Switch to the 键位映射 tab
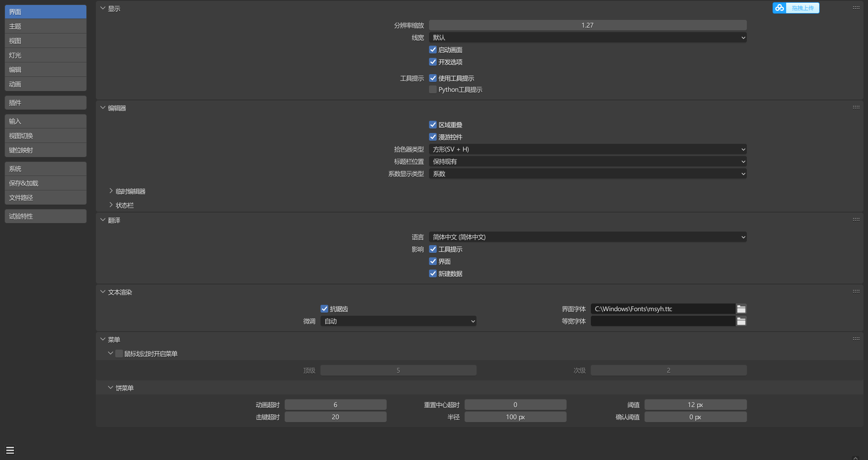This screenshot has height=460, width=868. coord(46,150)
